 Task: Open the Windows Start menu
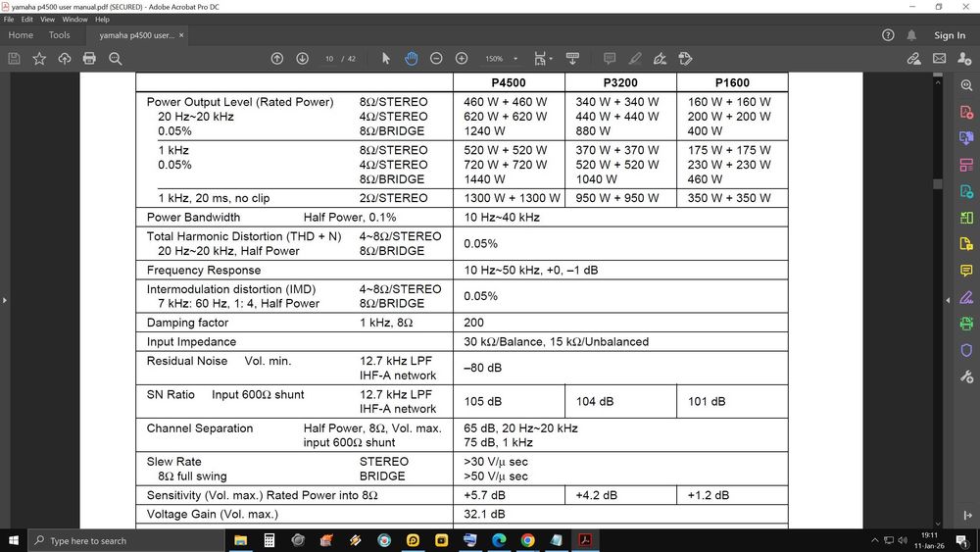pyautogui.click(x=13, y=540)
